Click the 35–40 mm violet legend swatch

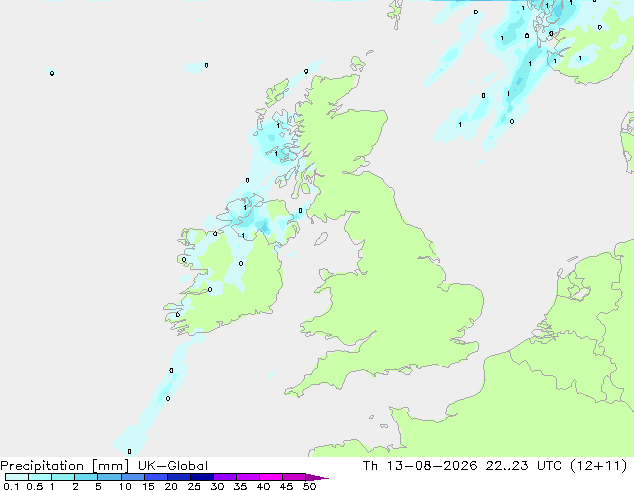pos(248,477)
